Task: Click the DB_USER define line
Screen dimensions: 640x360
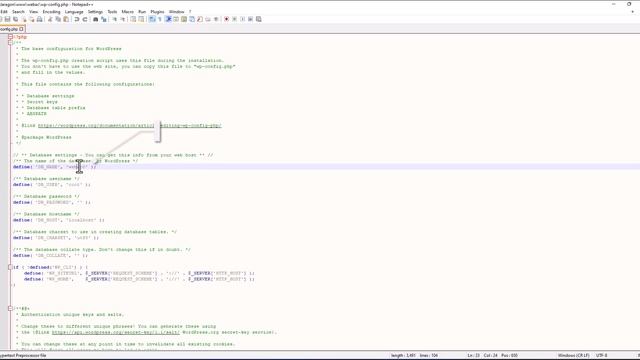Action: pos(51,184)
